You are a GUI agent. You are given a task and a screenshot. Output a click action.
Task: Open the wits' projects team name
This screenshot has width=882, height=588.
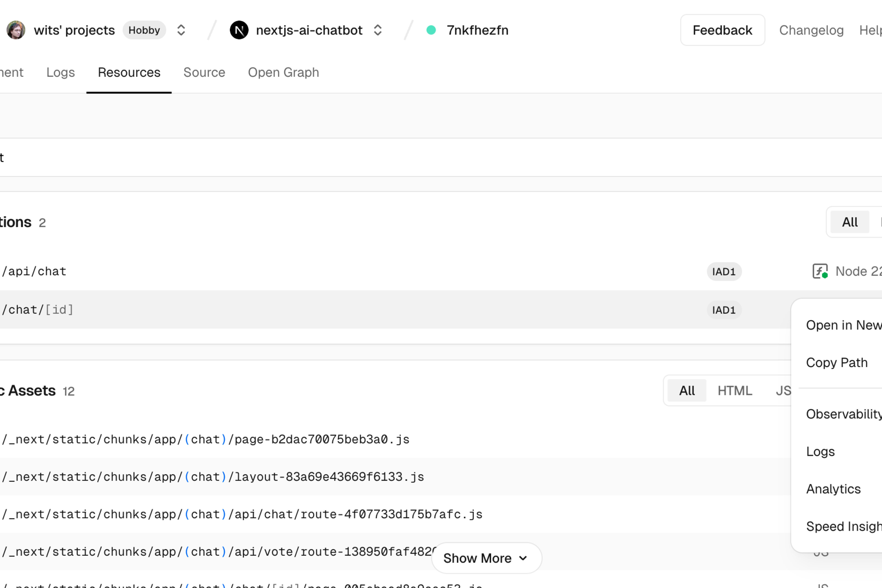click(x=74, y=30)
